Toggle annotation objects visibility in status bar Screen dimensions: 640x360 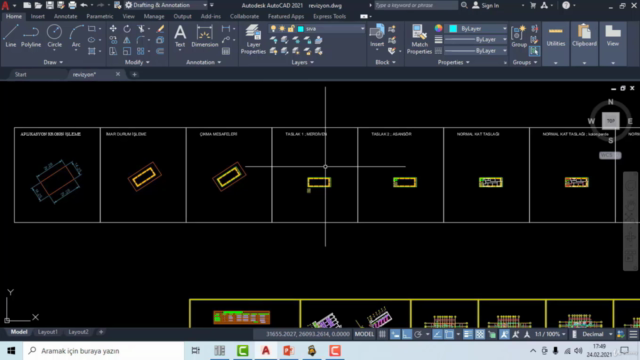click(504, 334)
